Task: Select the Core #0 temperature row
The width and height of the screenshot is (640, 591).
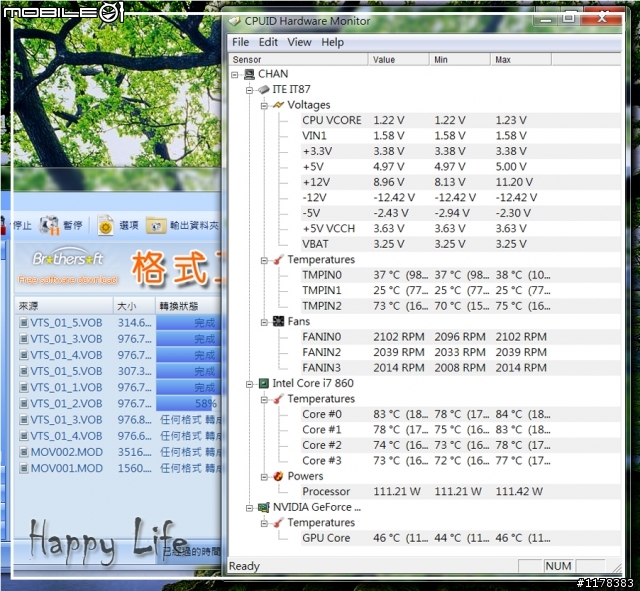Action: click(x=460, y=414)
